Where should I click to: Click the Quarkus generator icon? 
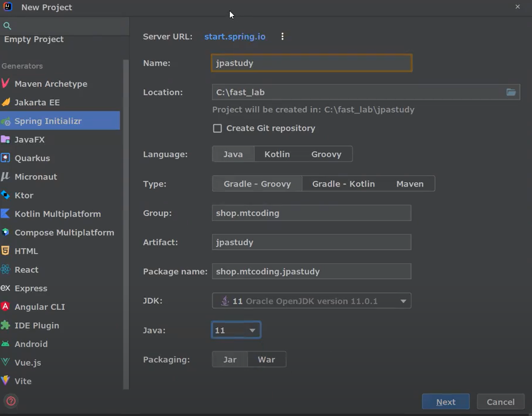point(5,158)
